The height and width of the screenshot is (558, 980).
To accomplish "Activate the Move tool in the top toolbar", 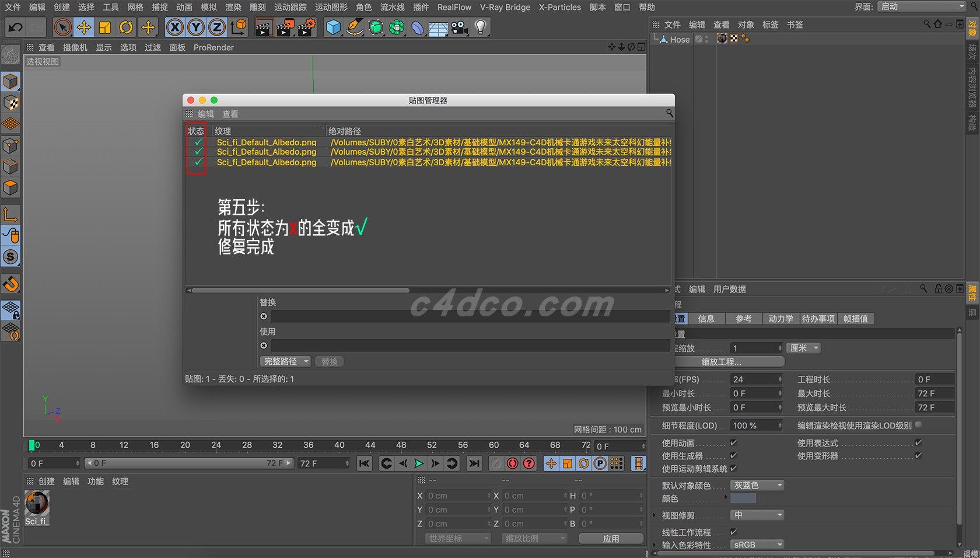I will point(84,27).
